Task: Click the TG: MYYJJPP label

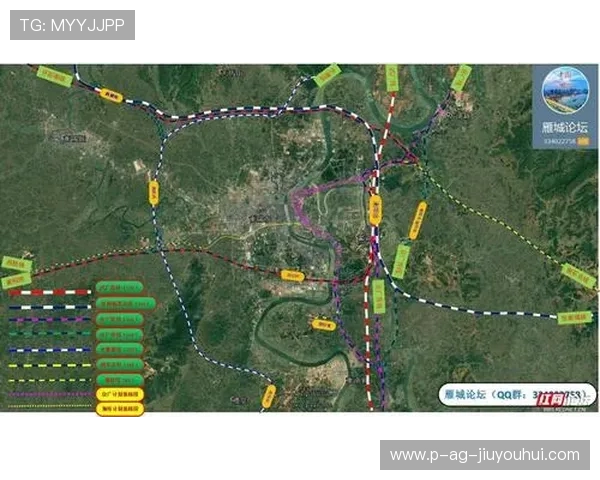Action: click(x=72, y=25)
